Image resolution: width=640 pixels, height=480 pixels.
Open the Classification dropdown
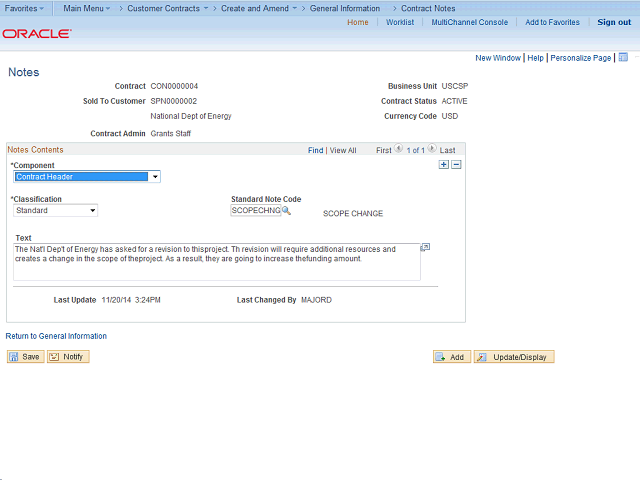(x=56, y=210)
